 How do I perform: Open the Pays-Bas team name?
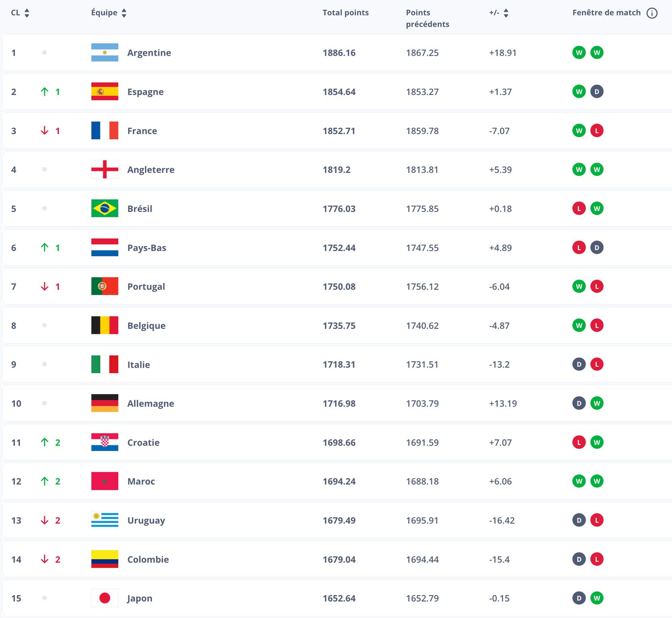click(147, 248)
